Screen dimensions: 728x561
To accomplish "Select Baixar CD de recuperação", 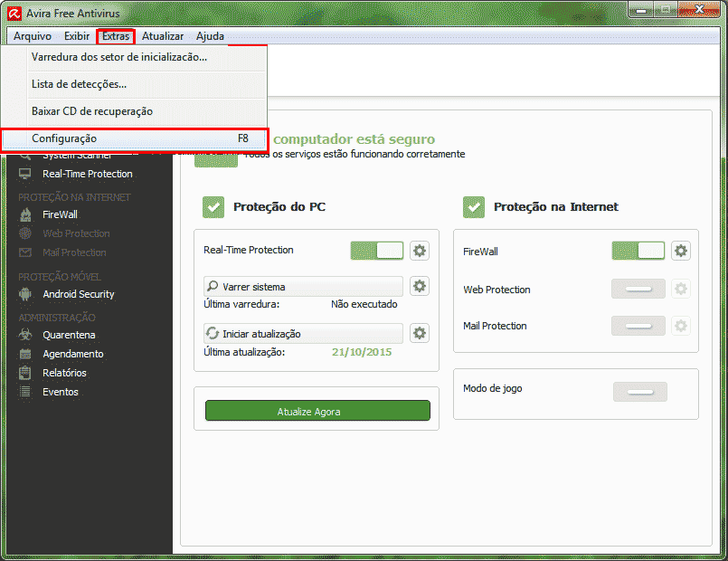I will pyautogui.click(x=134, y=111).
